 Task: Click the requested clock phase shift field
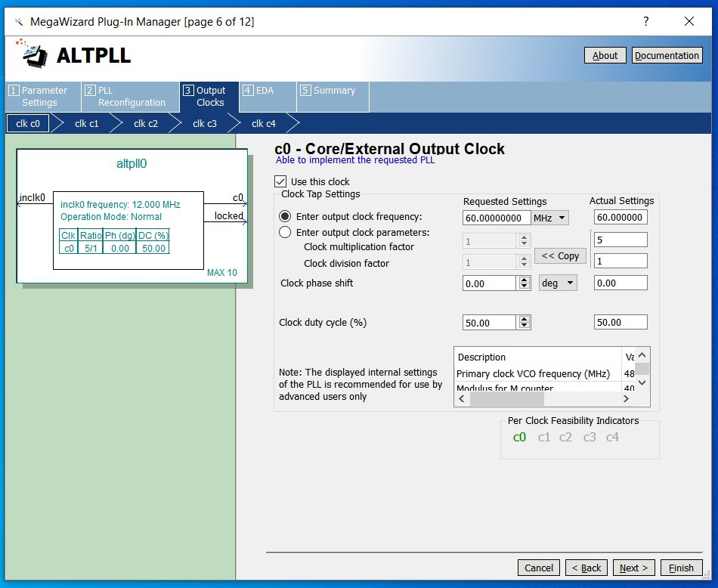pos(490,283)
